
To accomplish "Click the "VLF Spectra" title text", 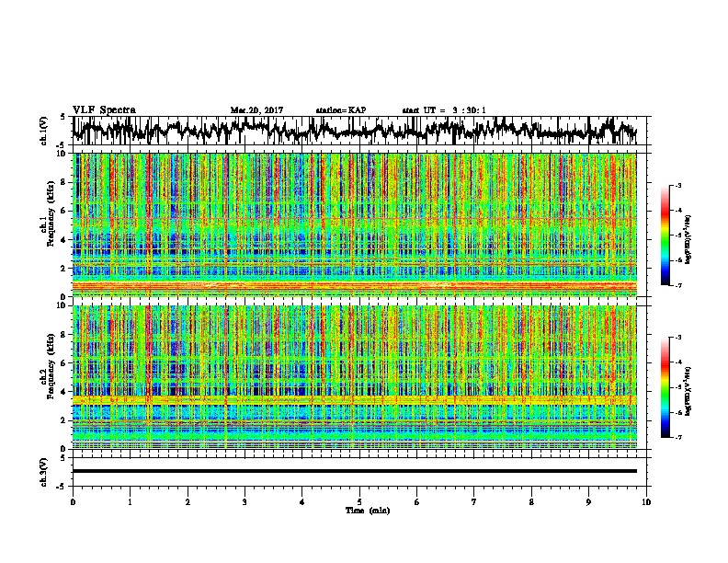I will 104,109.
